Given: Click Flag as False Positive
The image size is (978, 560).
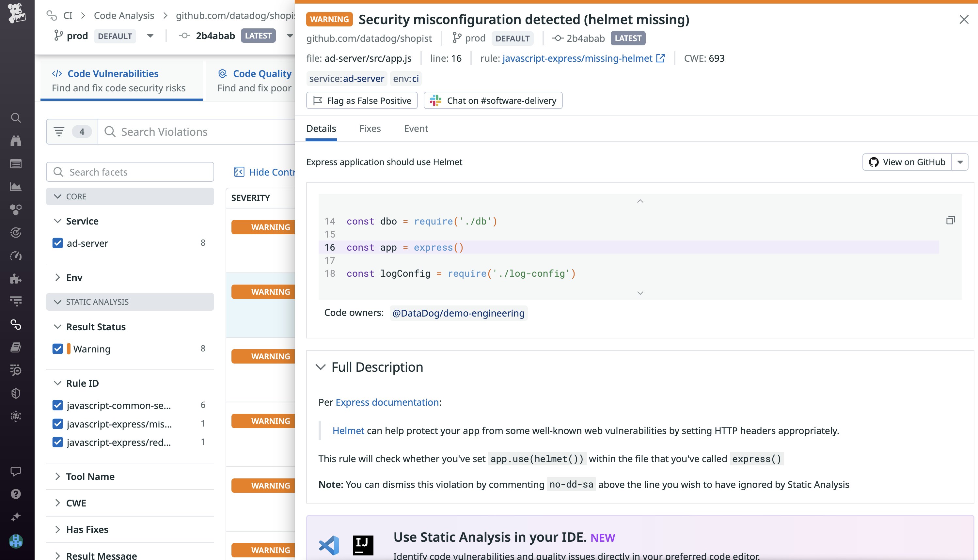Looking at the screenshot, I should (x=362, y=101).
